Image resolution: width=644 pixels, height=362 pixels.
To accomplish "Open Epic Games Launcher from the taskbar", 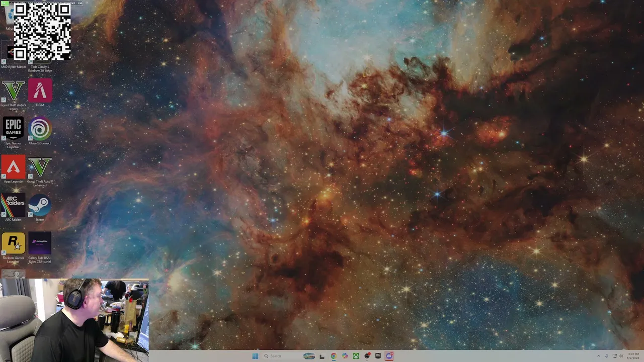I will 378,356.
